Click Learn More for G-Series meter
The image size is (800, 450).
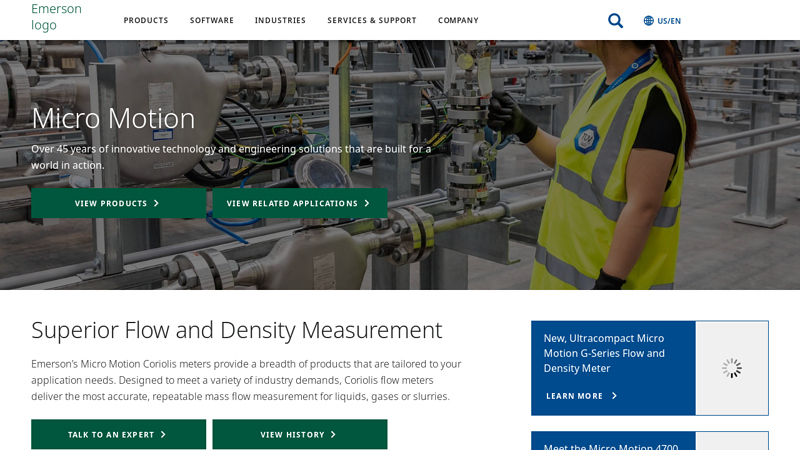click(581, 396)
